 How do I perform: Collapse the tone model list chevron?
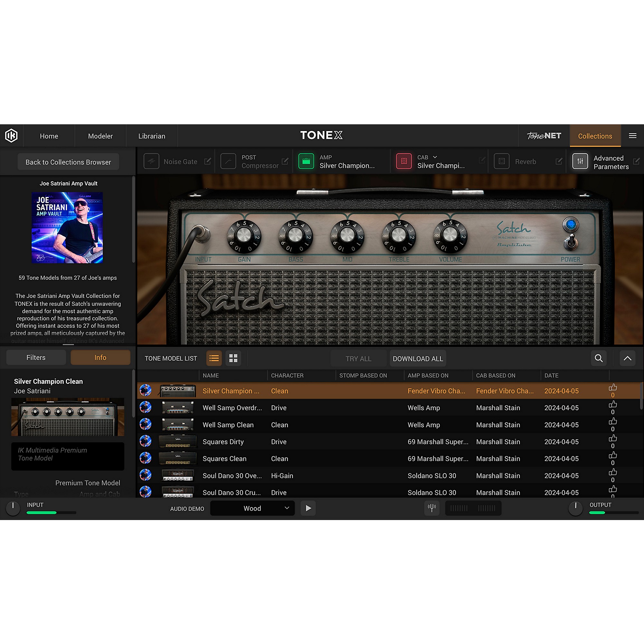pos(627,358)
